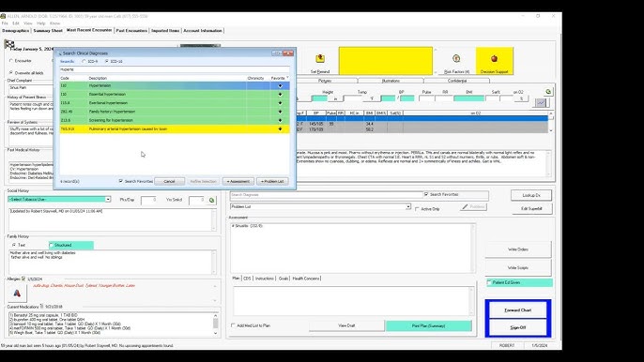The height and width of the screenshot is (362, 644).
Task: Click the Current Medications small icon
Action: [41, 306]
